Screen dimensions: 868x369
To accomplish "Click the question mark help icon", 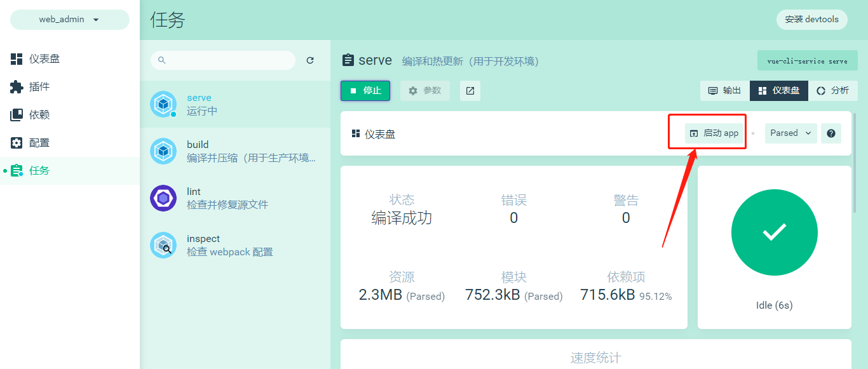I will tap(831, 133).
